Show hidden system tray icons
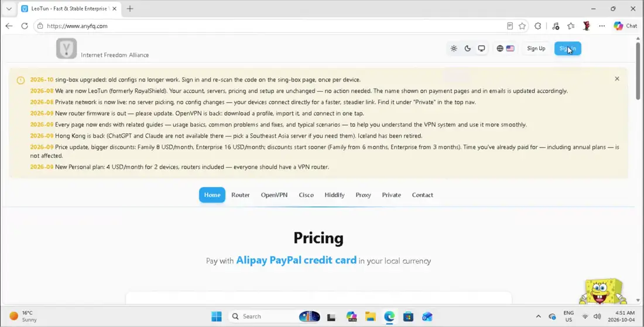This screenshot has width=644, height=327. coord(539,316)
